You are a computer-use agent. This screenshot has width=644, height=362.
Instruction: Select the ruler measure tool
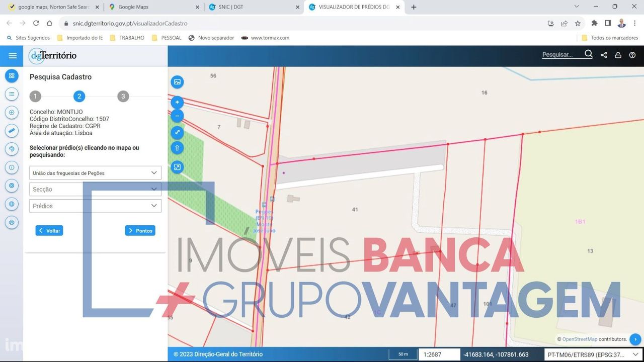(12, 131)
